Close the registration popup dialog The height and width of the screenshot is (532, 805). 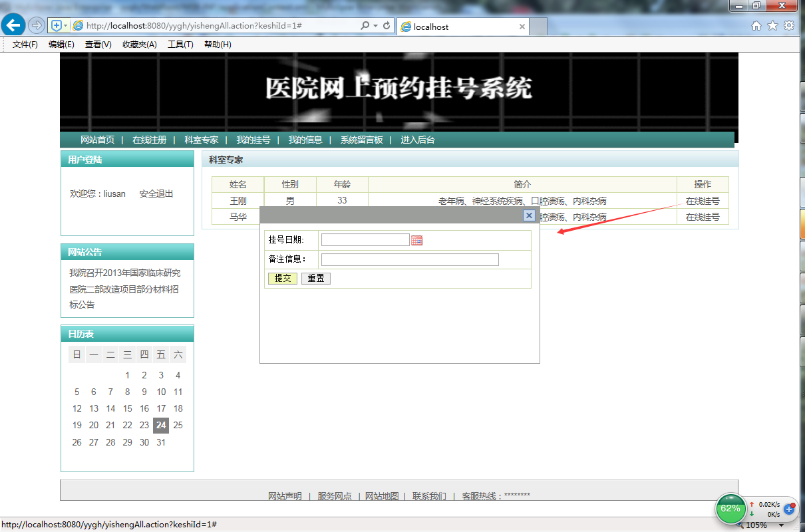(x=529, y=215)
